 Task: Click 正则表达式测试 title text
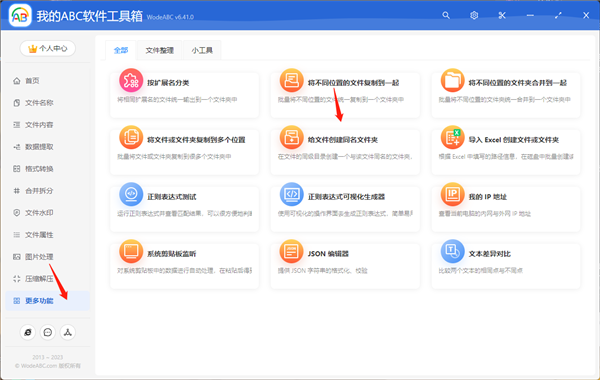172,197
